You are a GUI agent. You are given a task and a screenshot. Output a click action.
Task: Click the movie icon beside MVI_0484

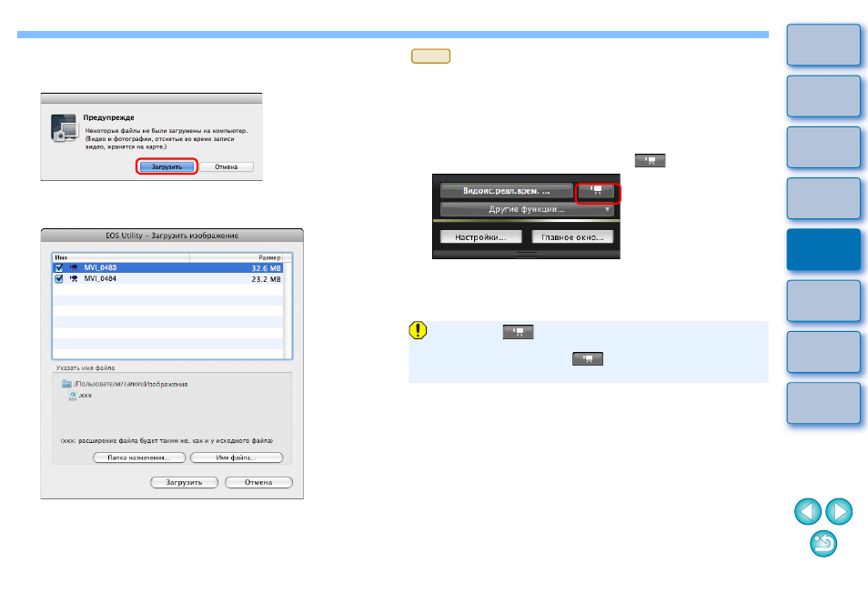[74, 279]
